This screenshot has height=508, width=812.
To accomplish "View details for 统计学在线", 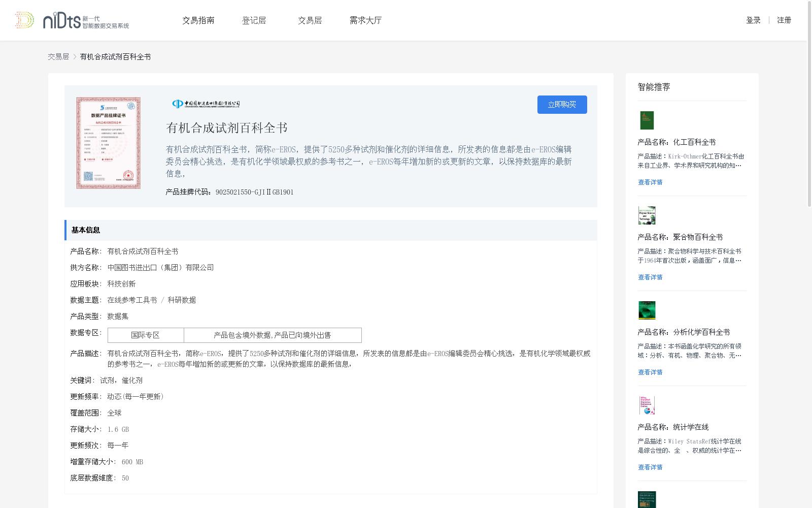I will pos(650,467).
